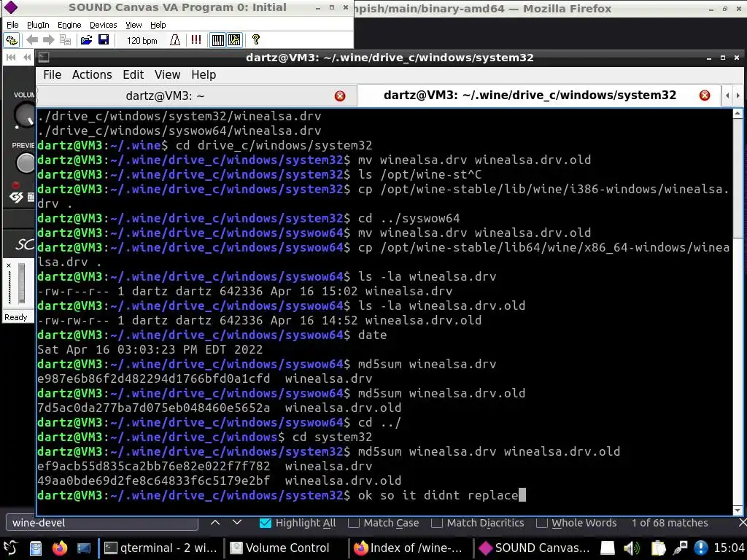This screenshot has height=560, width=747.
Task: Click the open folder icon in SOUND Canvas toolbar
Action: coord(86,40)
